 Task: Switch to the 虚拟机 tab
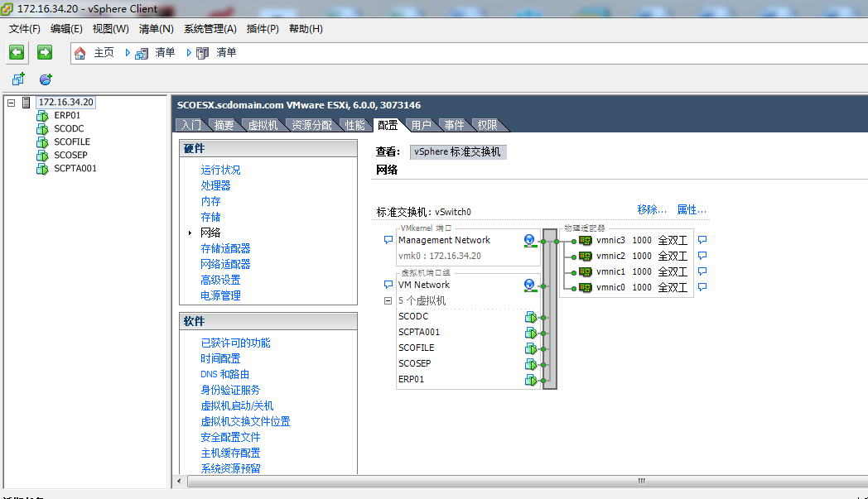point(263,125)
